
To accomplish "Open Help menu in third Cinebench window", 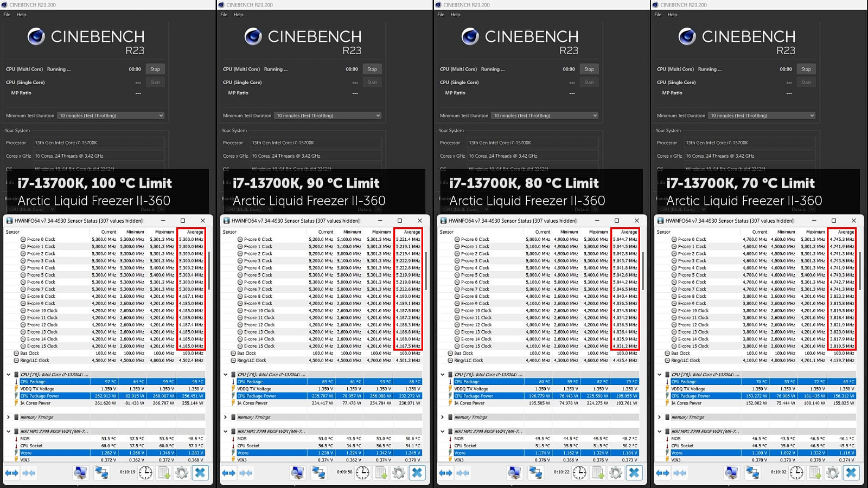I will point(455,15).
